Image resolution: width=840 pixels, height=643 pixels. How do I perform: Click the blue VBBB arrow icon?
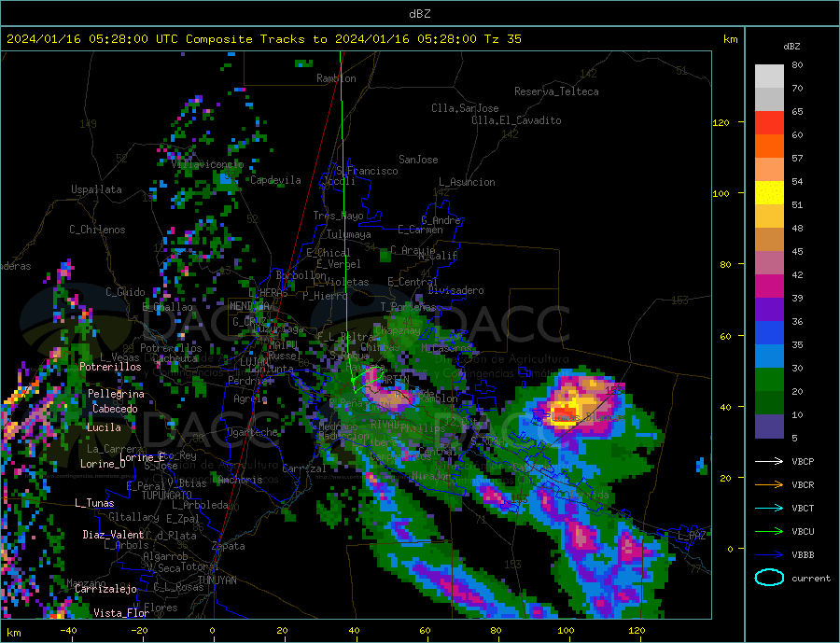tap(769, 554)
